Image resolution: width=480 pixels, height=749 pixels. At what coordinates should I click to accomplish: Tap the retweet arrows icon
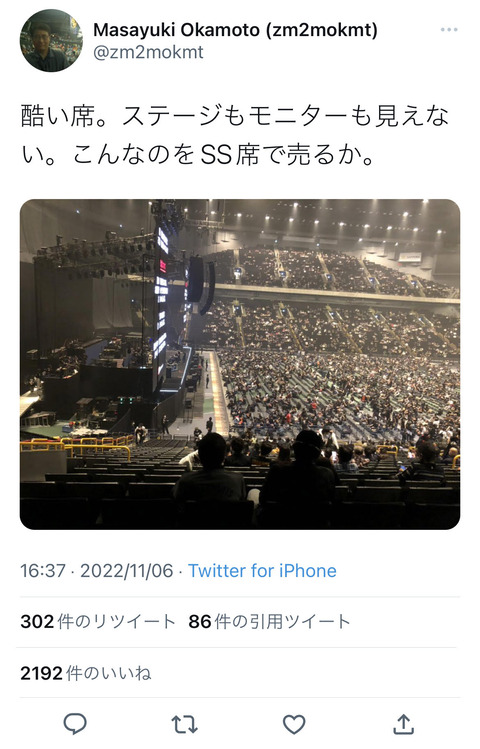(184, 724)
